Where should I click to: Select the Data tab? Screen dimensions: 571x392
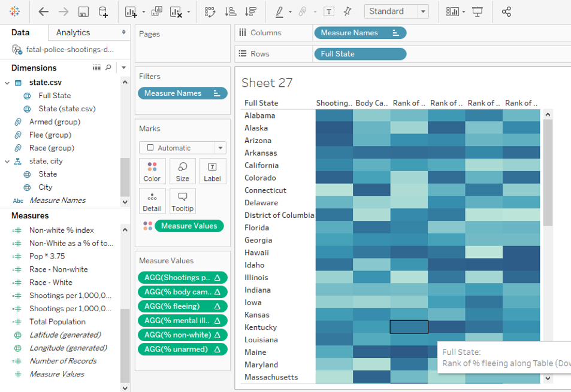coord(20,32)
